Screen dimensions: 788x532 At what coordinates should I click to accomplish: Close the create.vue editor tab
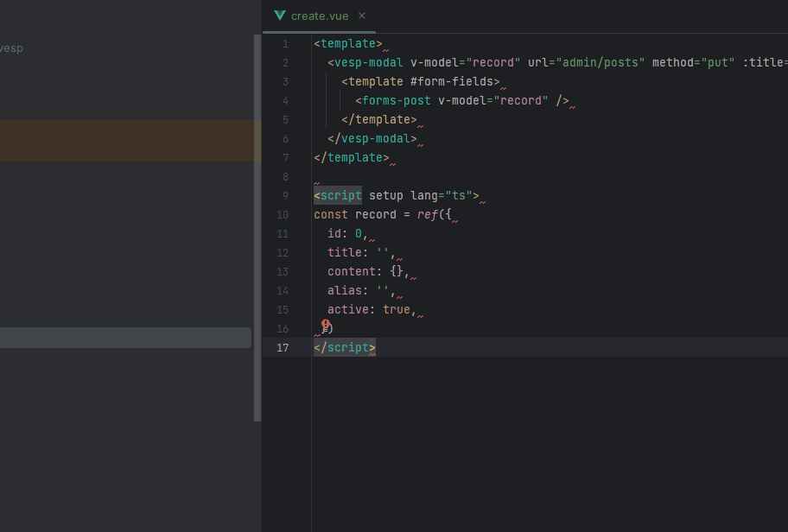tap(362, 16)
